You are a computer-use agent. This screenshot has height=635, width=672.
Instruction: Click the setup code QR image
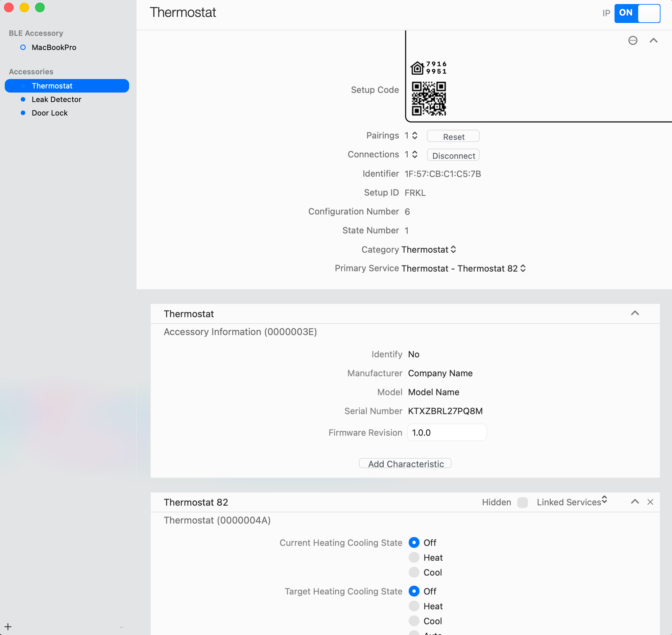tap(429, 99)
